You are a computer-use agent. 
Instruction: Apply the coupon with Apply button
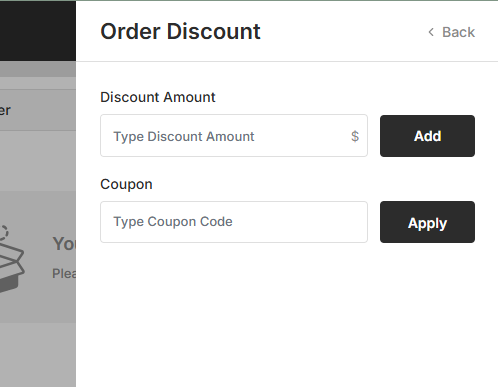427,222
